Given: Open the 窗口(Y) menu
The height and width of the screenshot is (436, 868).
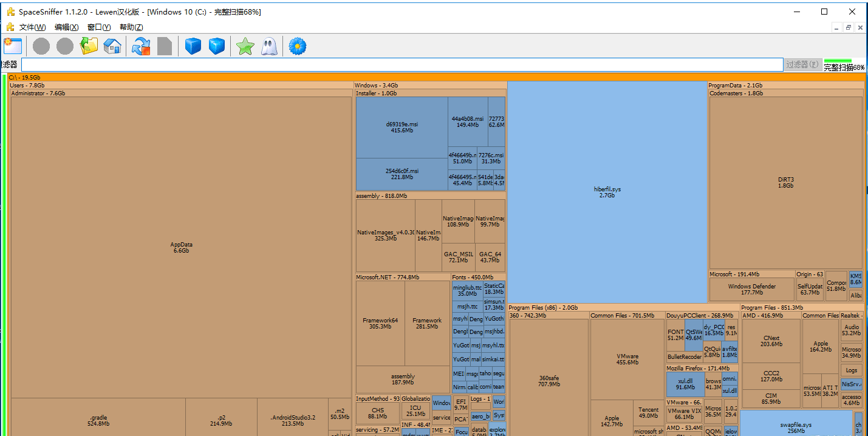Looking at the screenshot, I should pos(99,27).
